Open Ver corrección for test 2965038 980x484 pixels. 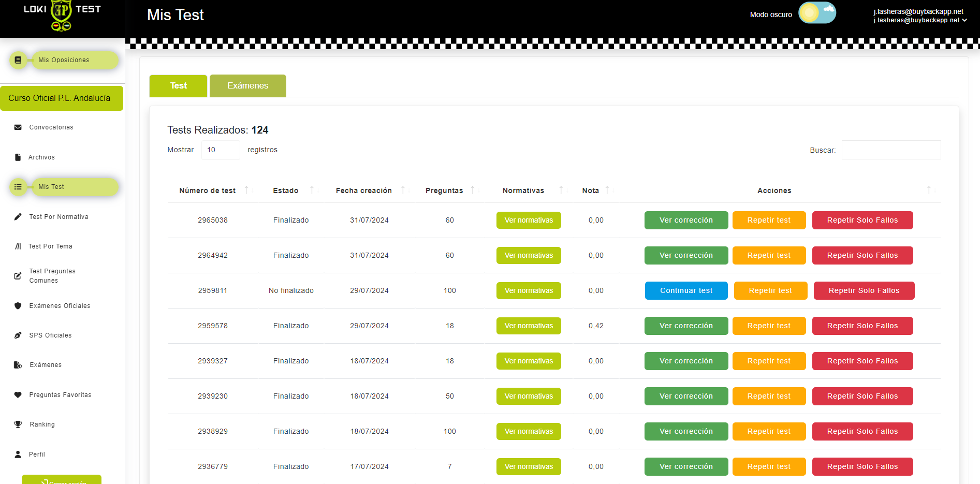[x=686, y=220]
